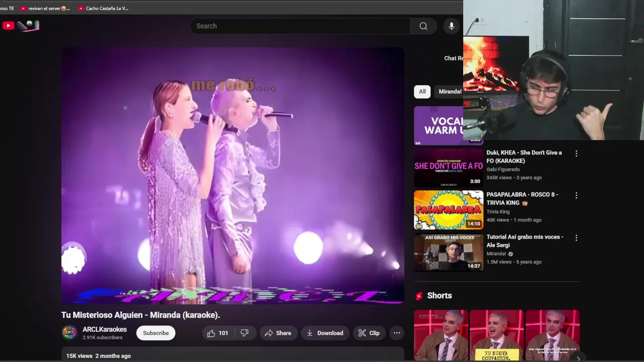This screenshot has height=362, width=644.
Task: Open options menu for Tutorial Así grabo video
Action: point(576,238)
